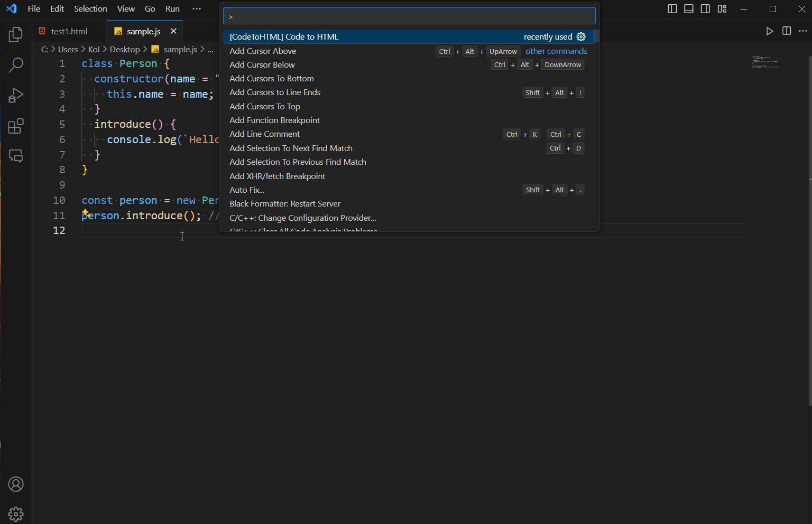
Task: Click Kol in the breadcrumb path
Action: 94,49
